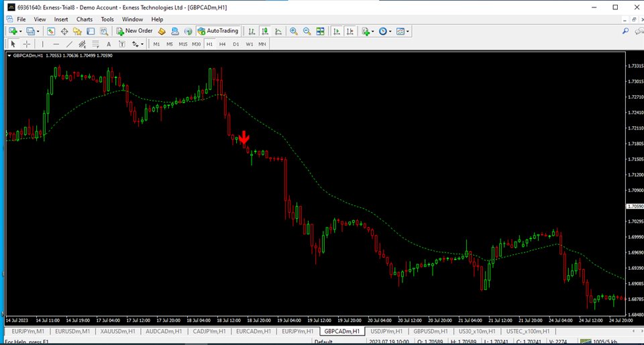Screen dimensions: 644x345
Task: Open the Profiles toolbar icon
Action: (30, 32)
